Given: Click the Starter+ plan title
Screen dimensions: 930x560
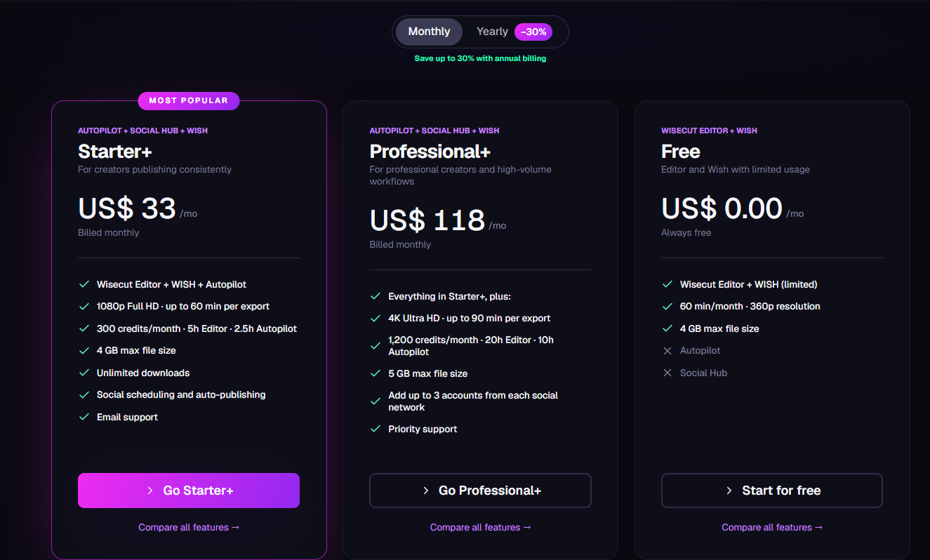Looking at the screenshot, I should (x=115, y=152).
